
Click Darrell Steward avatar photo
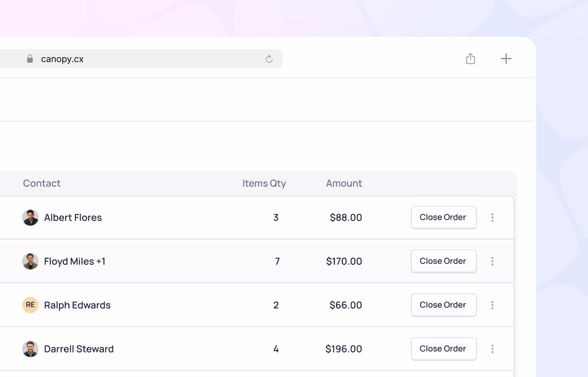point(30,349)
